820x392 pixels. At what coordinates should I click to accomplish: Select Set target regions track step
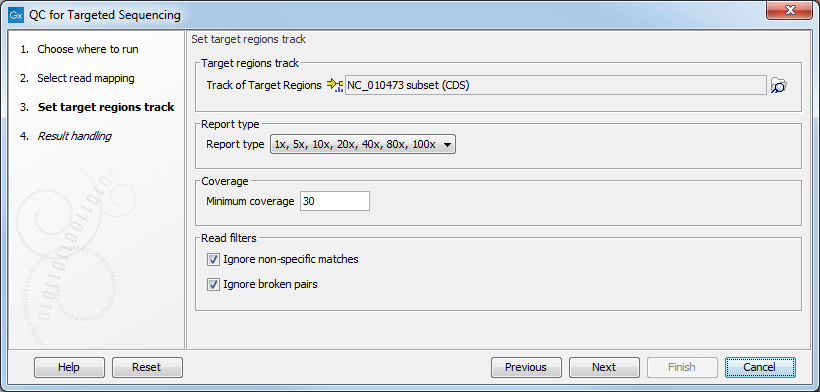[x=106, y=107]
